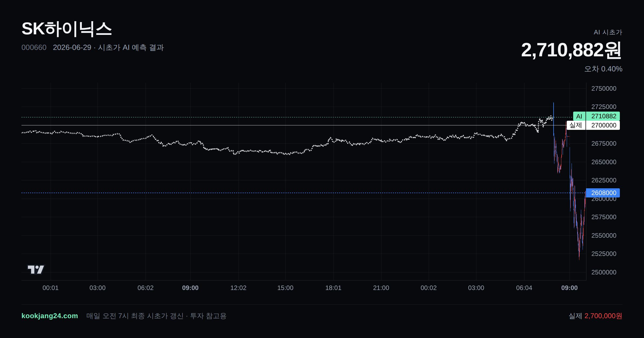Click the footer text 매일 오전 7시 최종 시초가 갱신
The height and width of the screenshot is (338, 644).
click(135, 316)
